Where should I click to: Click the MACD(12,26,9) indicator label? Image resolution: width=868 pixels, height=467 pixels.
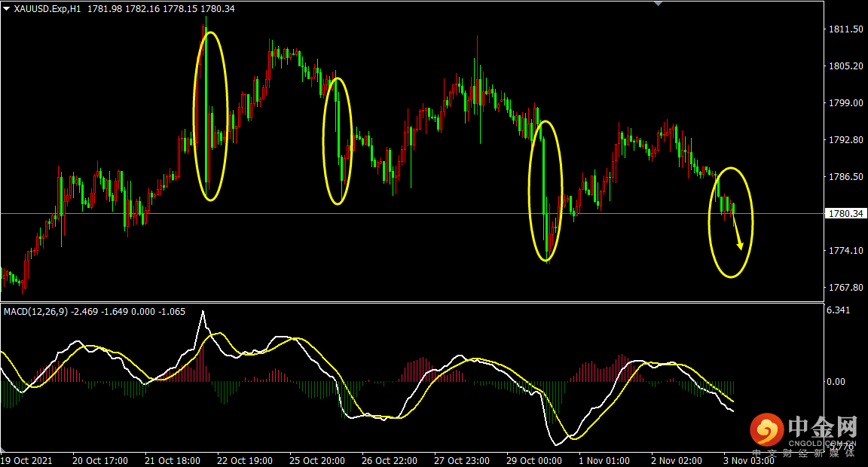(x=36, y=312)
